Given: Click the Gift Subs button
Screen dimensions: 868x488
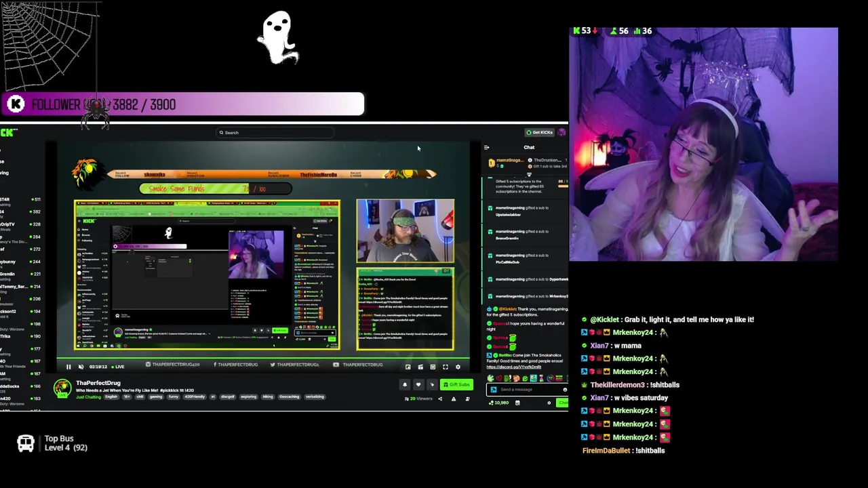Looking at the screenshot, I should pos(456,385).
